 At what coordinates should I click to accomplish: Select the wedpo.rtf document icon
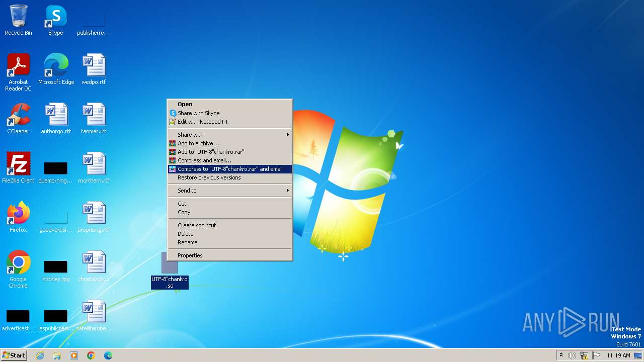(94, 69)
